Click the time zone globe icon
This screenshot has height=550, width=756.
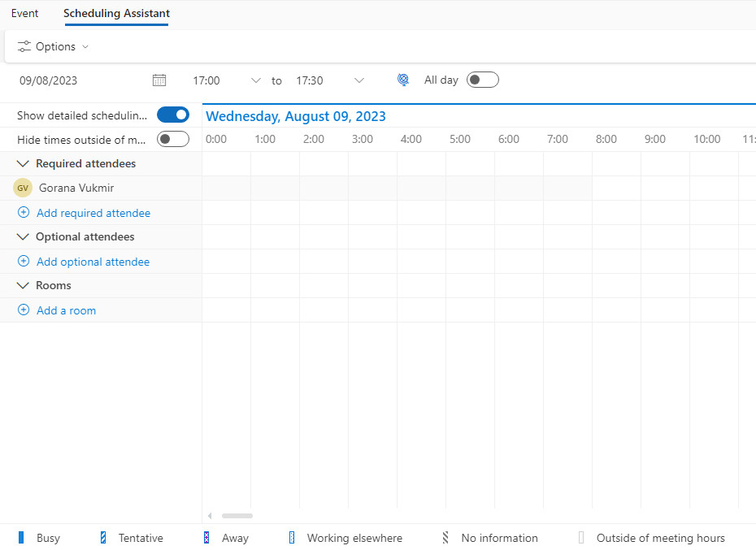(x=403, y=80)
